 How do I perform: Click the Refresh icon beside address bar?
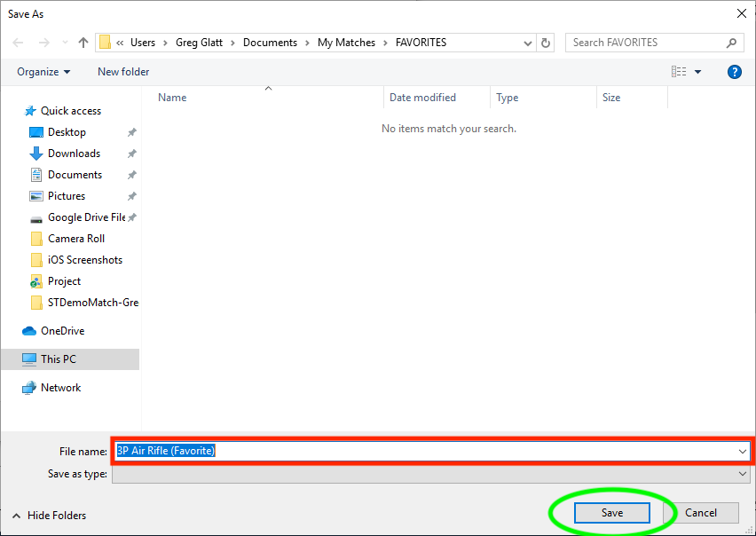[x=547, y=43]
